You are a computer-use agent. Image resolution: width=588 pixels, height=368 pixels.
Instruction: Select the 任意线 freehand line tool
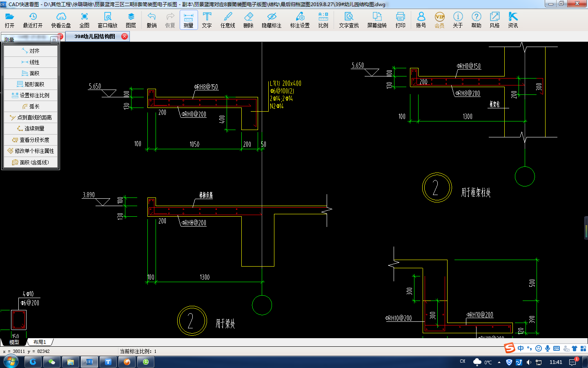[x=228, y=20]
